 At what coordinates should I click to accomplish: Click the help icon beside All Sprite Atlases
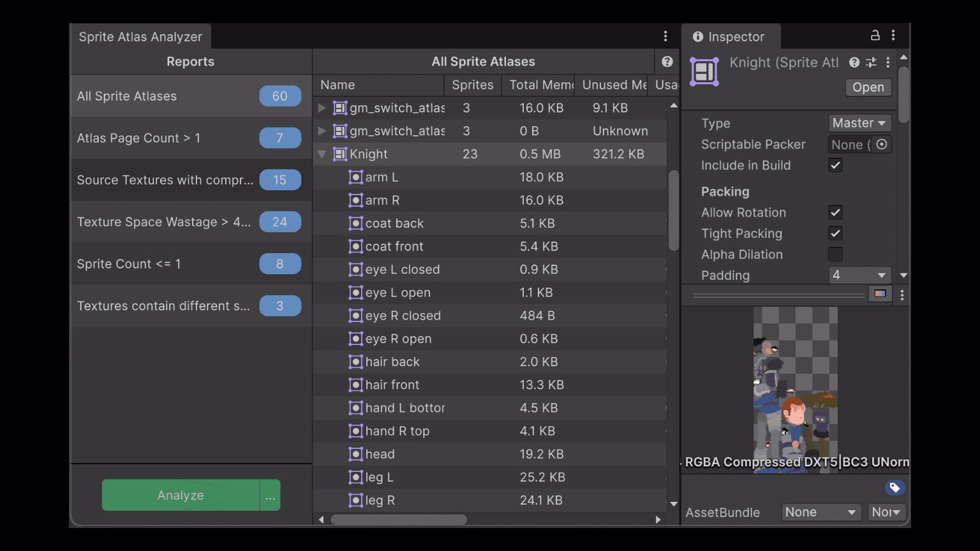[667, 62]
